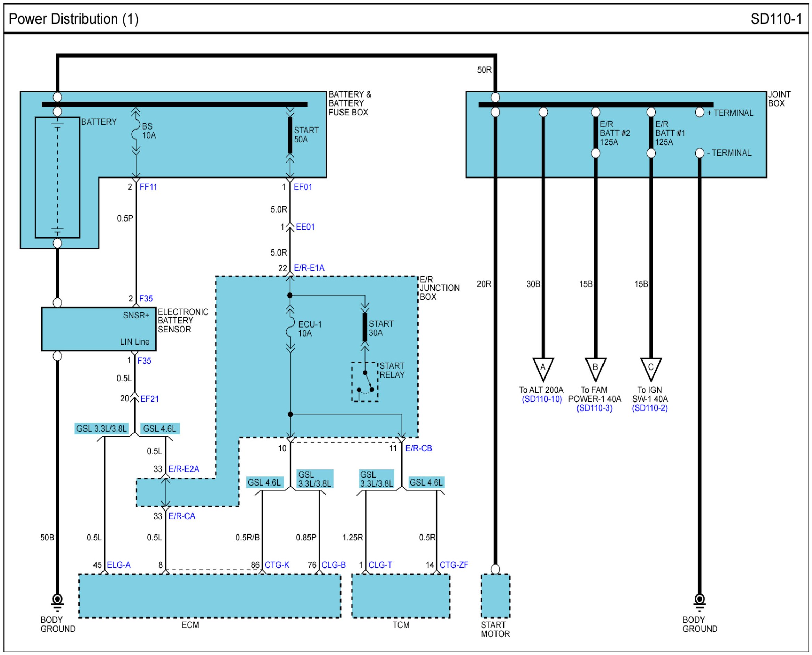Click the triangle B off-page connector
The height and width of the screenshot is (655, 812).
pyautogui.click(x=595, y=368)
